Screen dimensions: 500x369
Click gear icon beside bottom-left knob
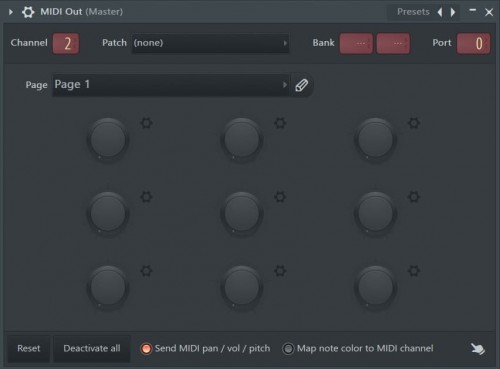point(146,271)
